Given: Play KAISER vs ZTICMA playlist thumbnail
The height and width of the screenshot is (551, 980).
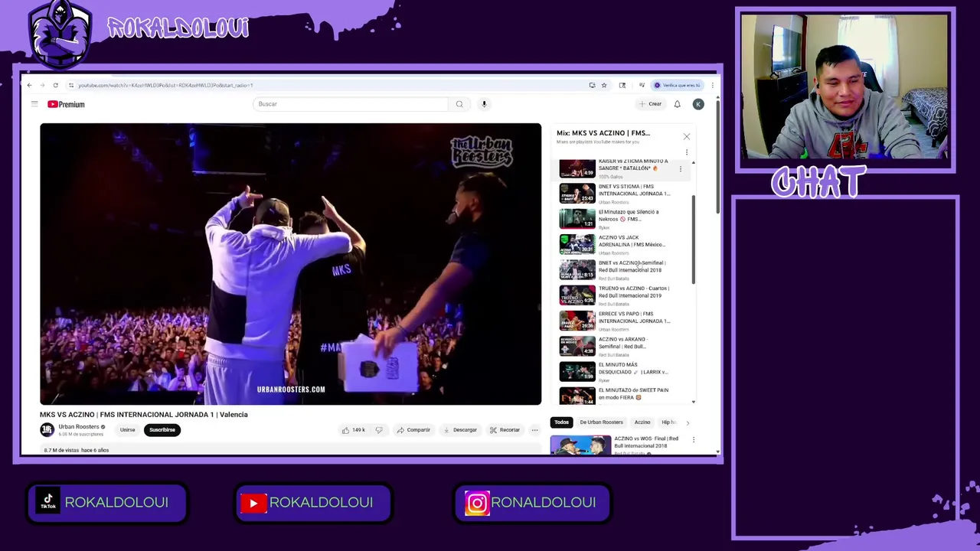Looking at the screenshot, I should tap(577, 168).
